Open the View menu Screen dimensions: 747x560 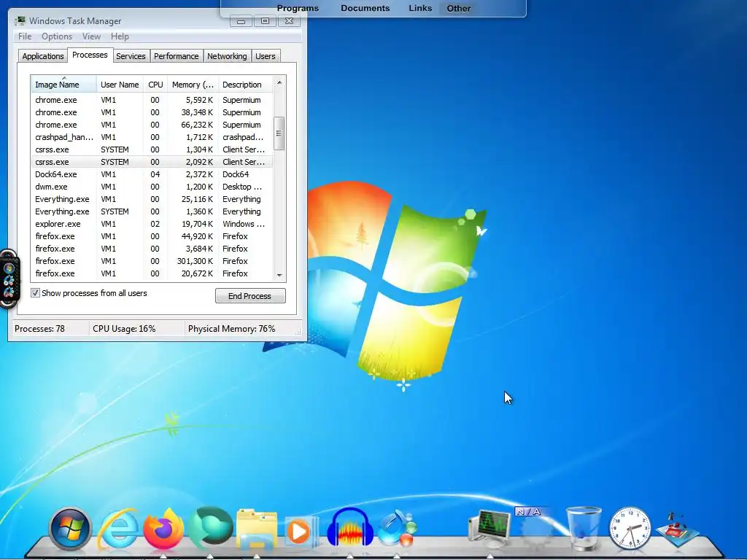pos(91,36)
